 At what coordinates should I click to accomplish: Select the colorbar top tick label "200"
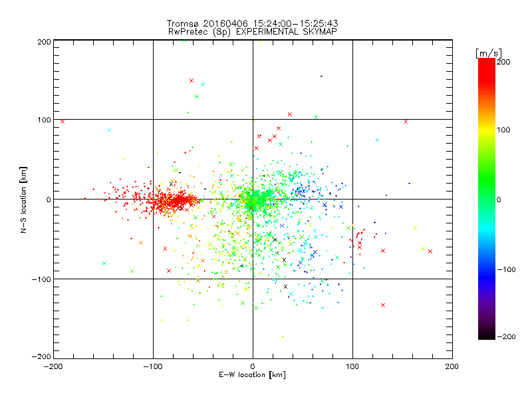[x=503, y=62]
